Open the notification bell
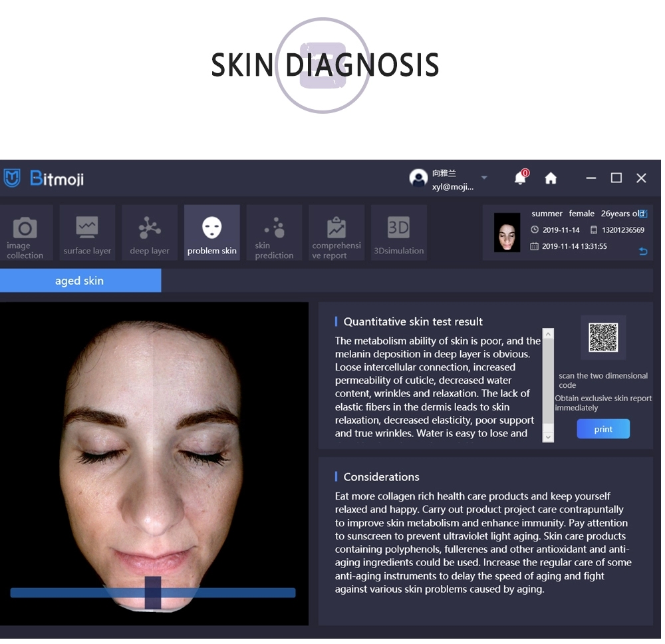 coord(521,178)
